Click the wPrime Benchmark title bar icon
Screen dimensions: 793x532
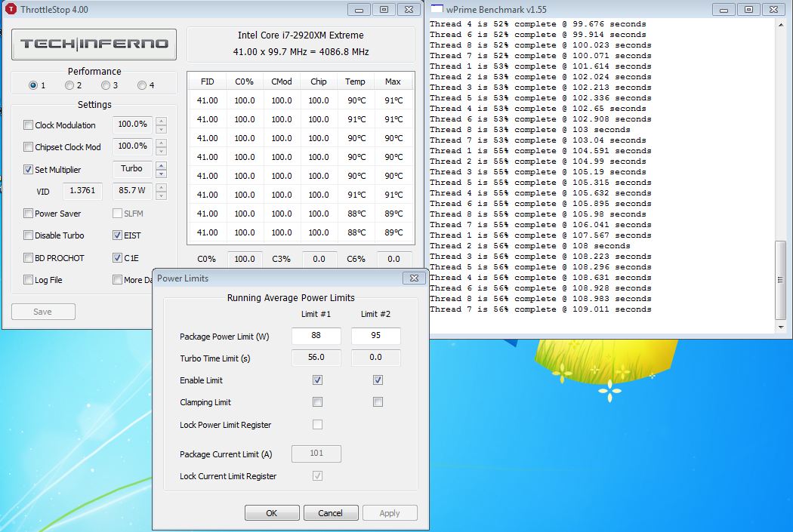(437, 8)
